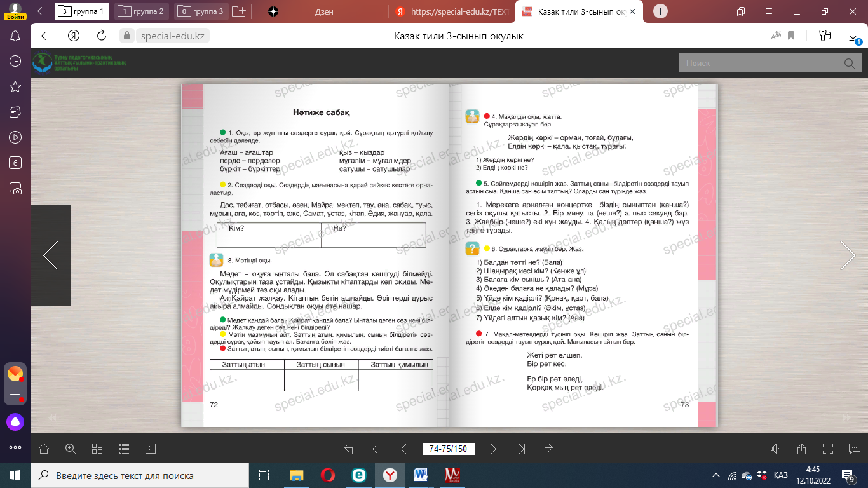Go to the flipbook home page
The image size is (868, 488).
44,449
